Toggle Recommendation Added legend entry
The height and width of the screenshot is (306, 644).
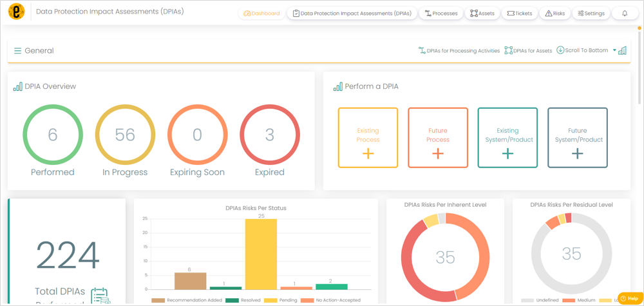tap(187, 300)
